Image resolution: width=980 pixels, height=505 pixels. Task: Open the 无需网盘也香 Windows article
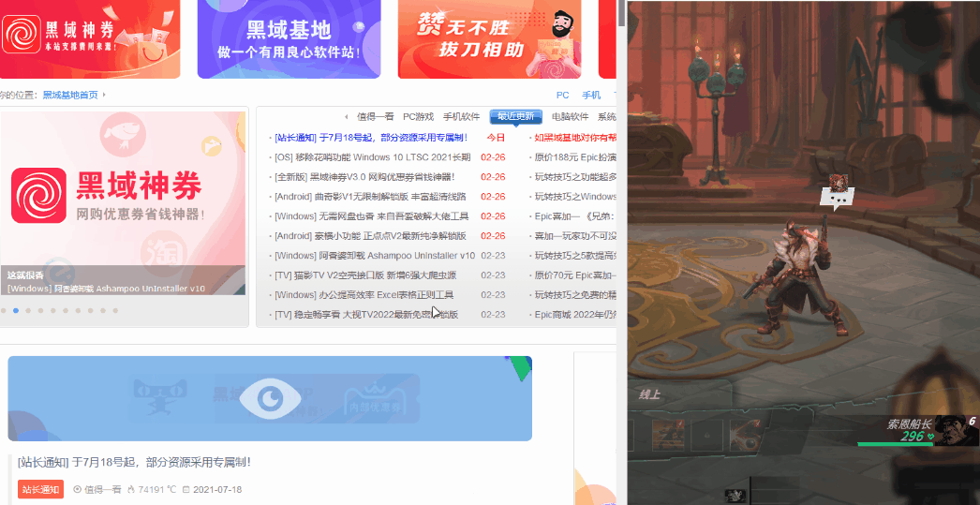371,216
